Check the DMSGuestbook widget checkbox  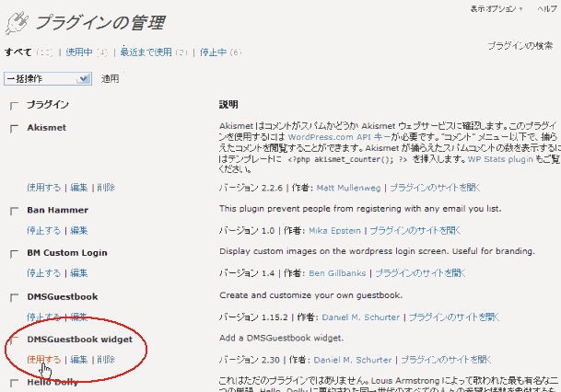click(x=14, y=340)
